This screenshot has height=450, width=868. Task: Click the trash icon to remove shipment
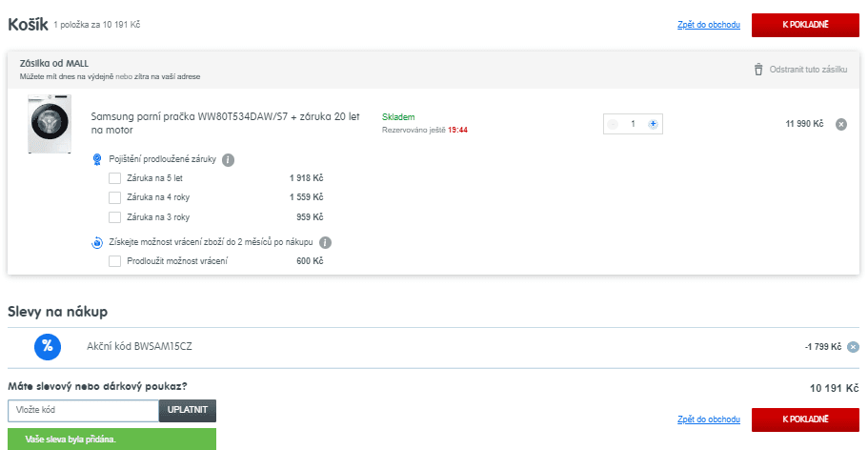point(758,70)
